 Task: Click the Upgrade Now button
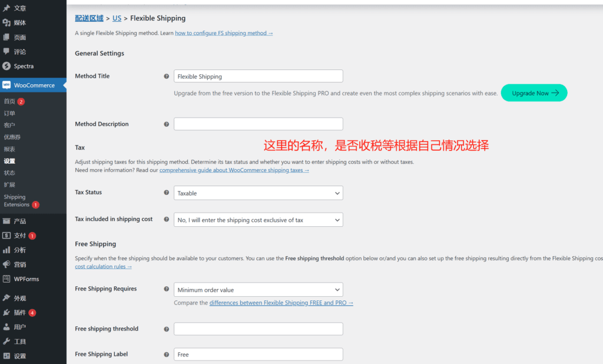coord(534,92)
